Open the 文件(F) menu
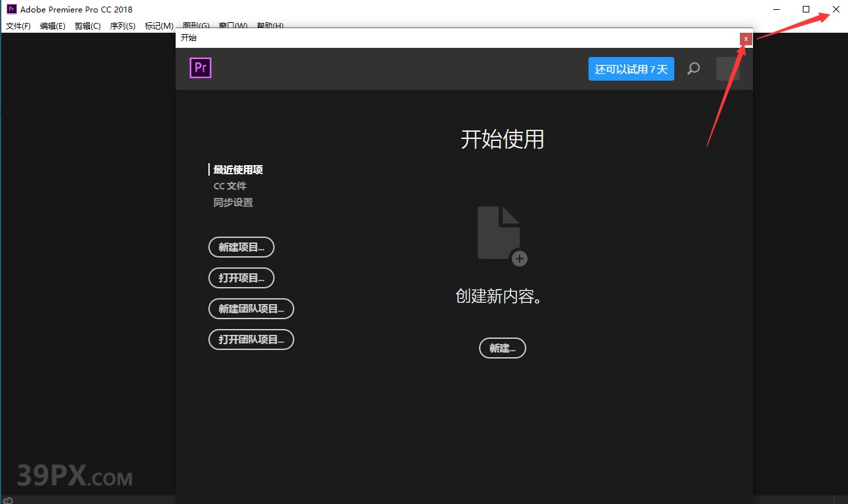 (18, 26)
